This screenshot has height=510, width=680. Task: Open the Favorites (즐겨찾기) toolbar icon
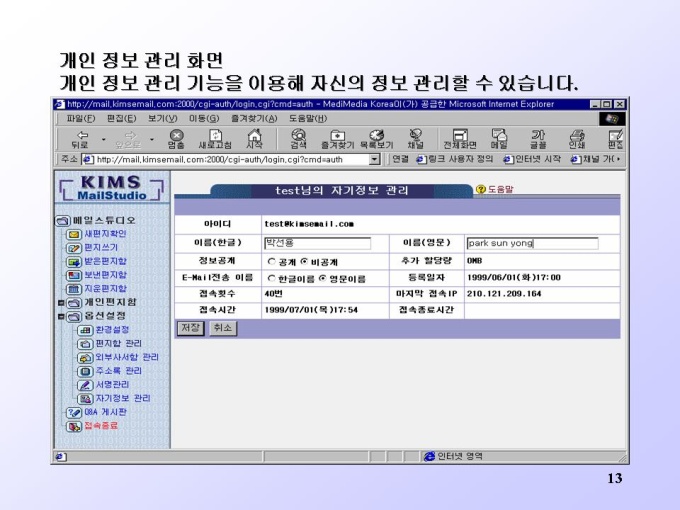(x=337, y=139)
